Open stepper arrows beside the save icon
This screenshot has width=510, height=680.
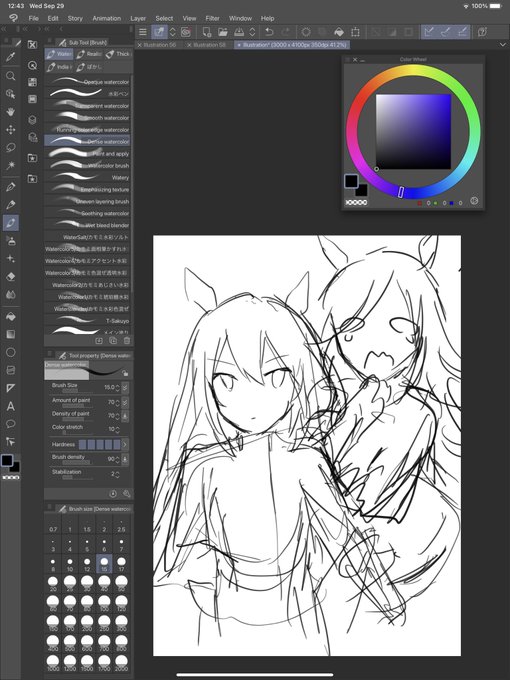click(252, 32)
